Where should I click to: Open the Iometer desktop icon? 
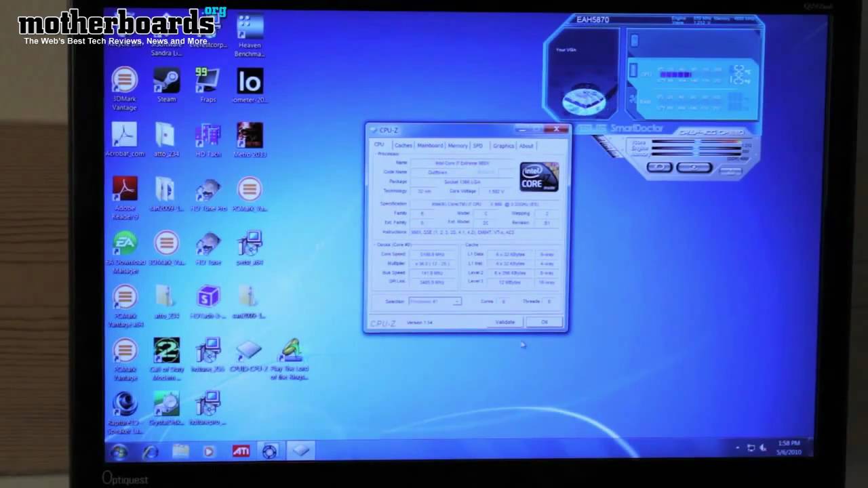pyautogui.click(x=250, y=85)
